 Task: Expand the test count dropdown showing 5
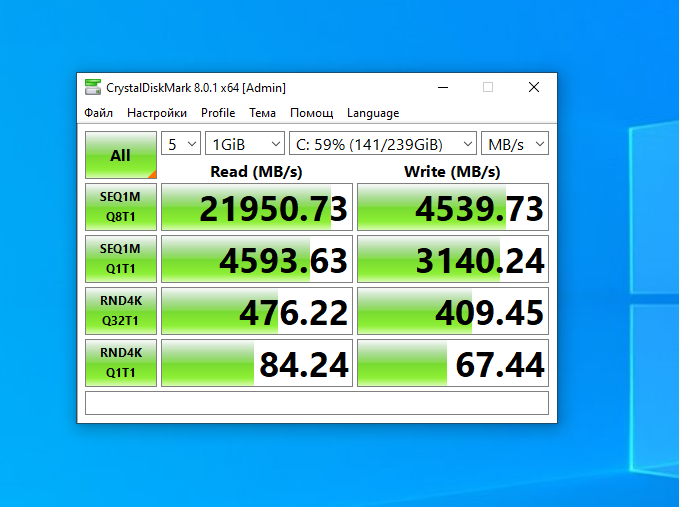181,143
